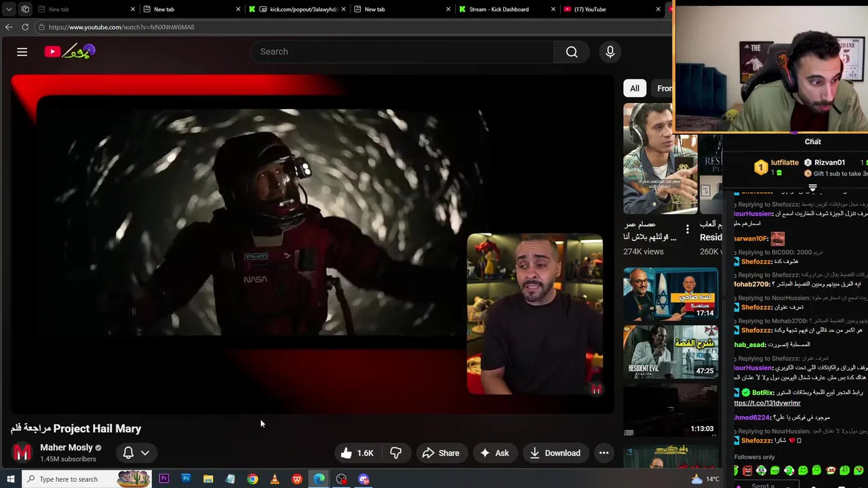Image resolution: width=868 pixels, height=488 pixels.
Task: Open the site info lock icon
Action: (x=41, y=27)
